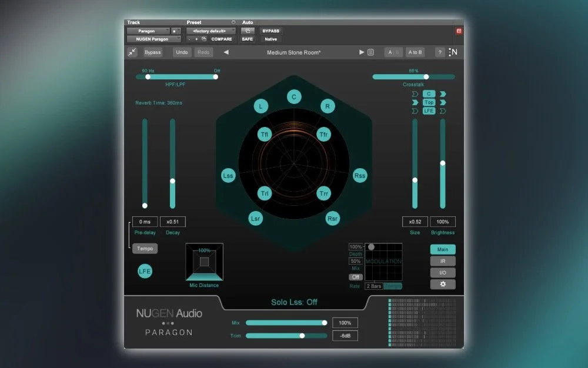Click the Crosstalk slider handle
The image size is (588, 368).
[426, 77]
